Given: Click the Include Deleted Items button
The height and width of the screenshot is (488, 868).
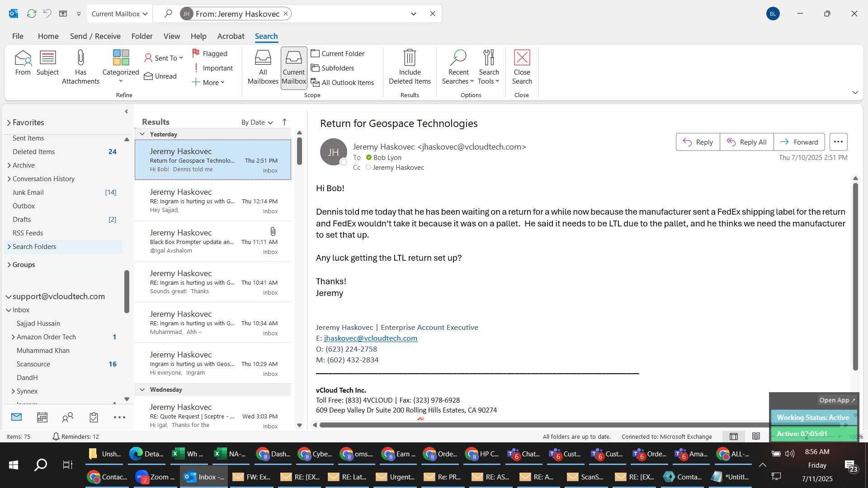Looking at the screenshot, I should [410, 67].
